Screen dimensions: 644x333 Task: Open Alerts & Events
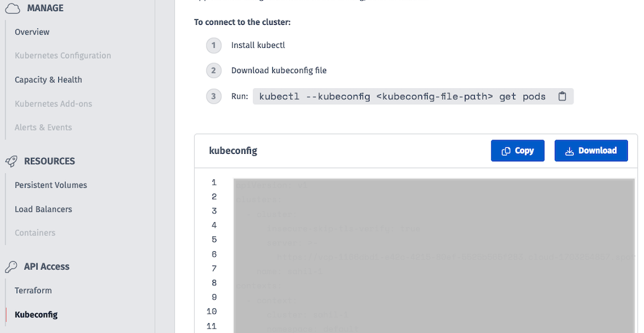point(43,128)
